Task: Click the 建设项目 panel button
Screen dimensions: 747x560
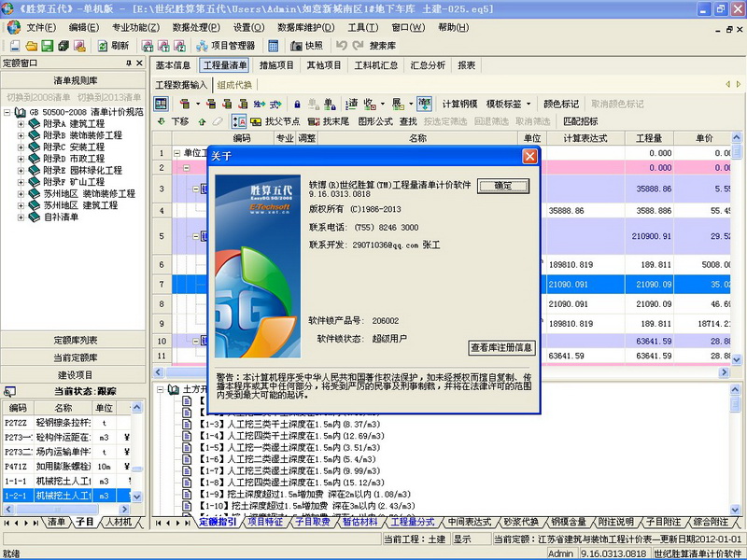Action: [74, 375]
